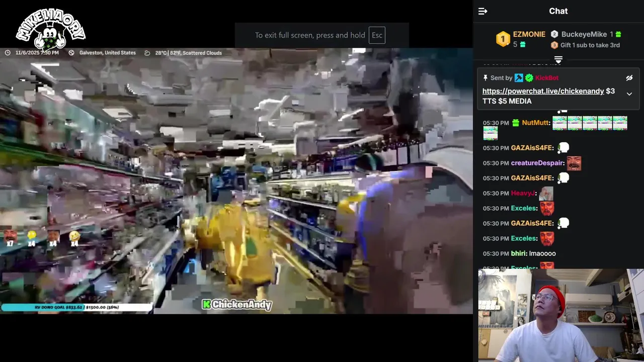
Task: Click the '11/6/2025 7:30 PM' date text
Action: (x=37, y=53)
